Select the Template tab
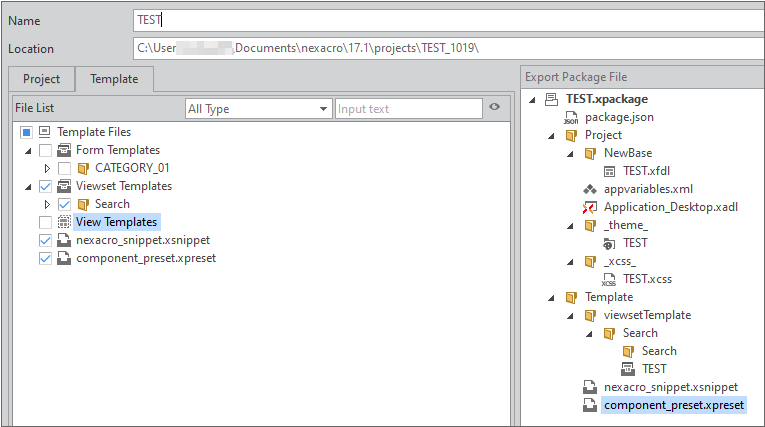 [114, 79]
